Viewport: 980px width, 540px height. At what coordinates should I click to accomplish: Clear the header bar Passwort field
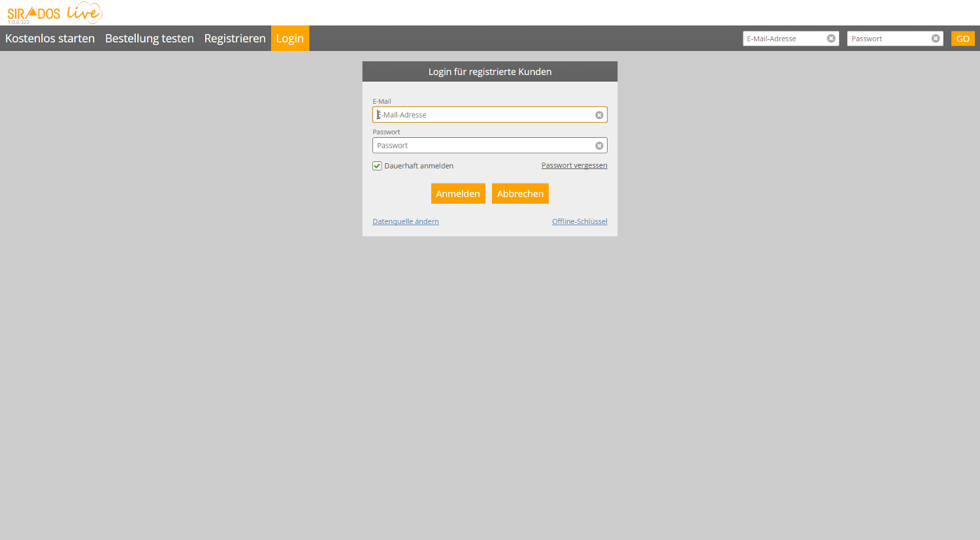(x=936, y=39)
